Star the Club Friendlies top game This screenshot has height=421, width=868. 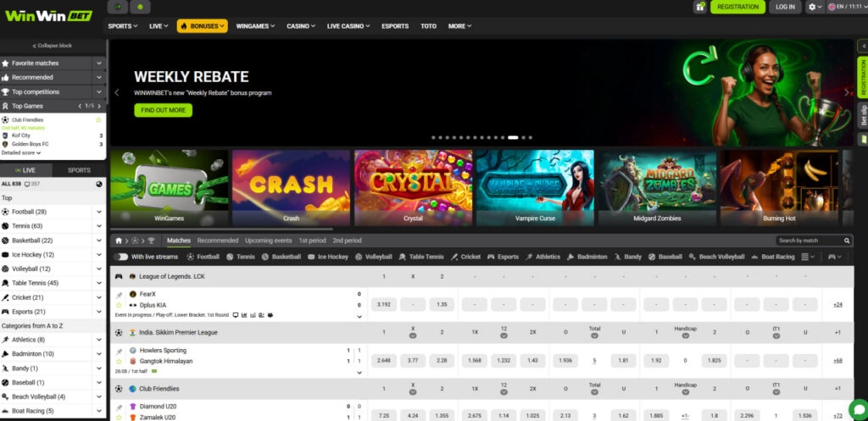coord(98,119)
